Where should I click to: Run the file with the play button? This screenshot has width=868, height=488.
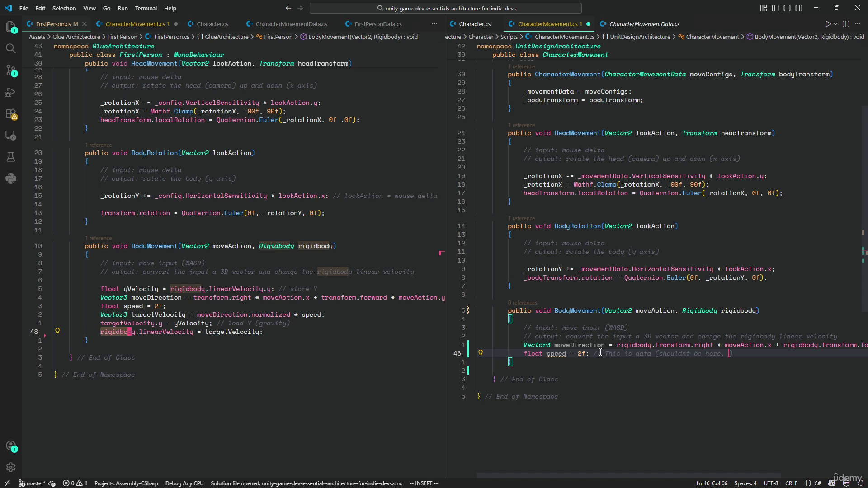click(x=828, y=24)
